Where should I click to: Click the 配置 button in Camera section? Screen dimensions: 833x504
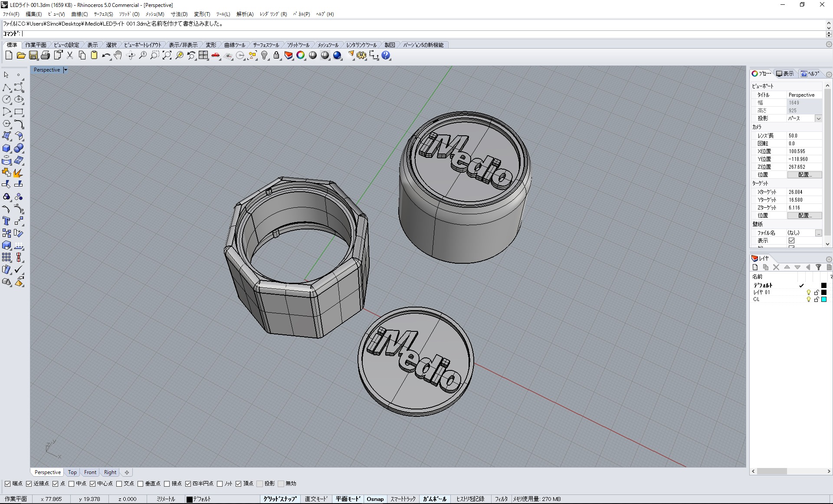click(x=804, y=174)
